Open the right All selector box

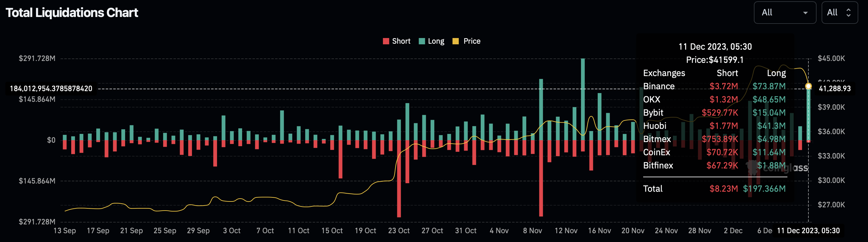click(x=839, y=13)
